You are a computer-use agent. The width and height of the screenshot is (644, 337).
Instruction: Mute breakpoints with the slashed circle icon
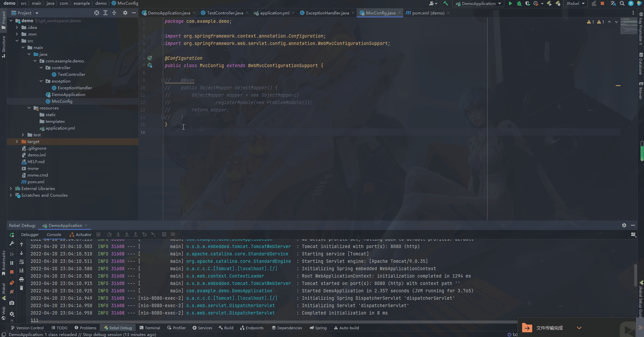point(12,291)
